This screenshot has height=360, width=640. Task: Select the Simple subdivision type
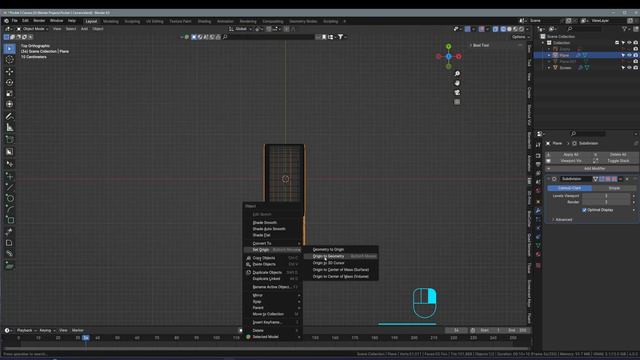[x=614, y=188]
